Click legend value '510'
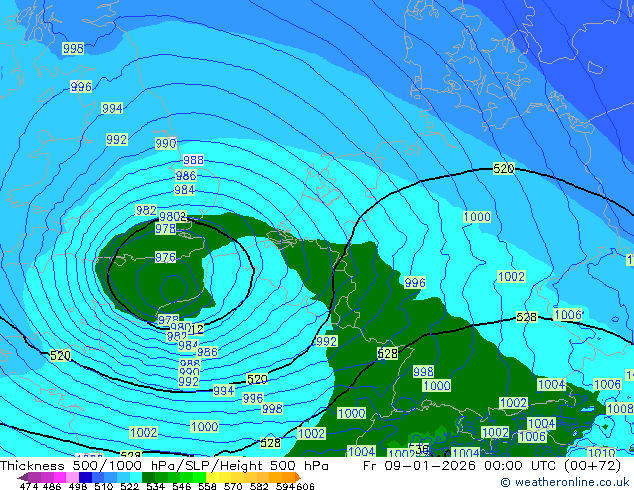 click(104, 486)
